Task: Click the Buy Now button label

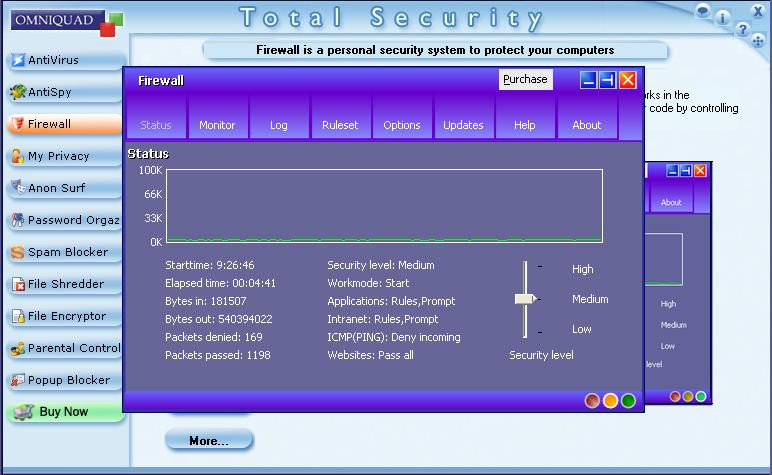Action: (64, 412)
